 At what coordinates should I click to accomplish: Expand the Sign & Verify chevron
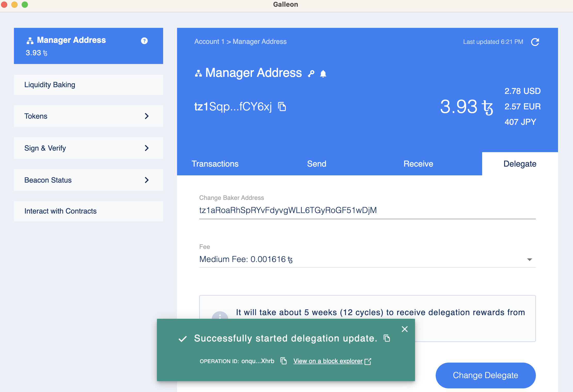[147, 148]
